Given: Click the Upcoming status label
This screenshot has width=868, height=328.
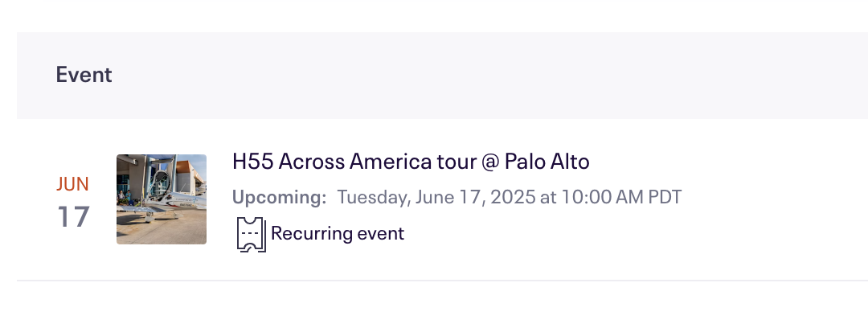Looking at the screenshot, I should pos(280,197).
